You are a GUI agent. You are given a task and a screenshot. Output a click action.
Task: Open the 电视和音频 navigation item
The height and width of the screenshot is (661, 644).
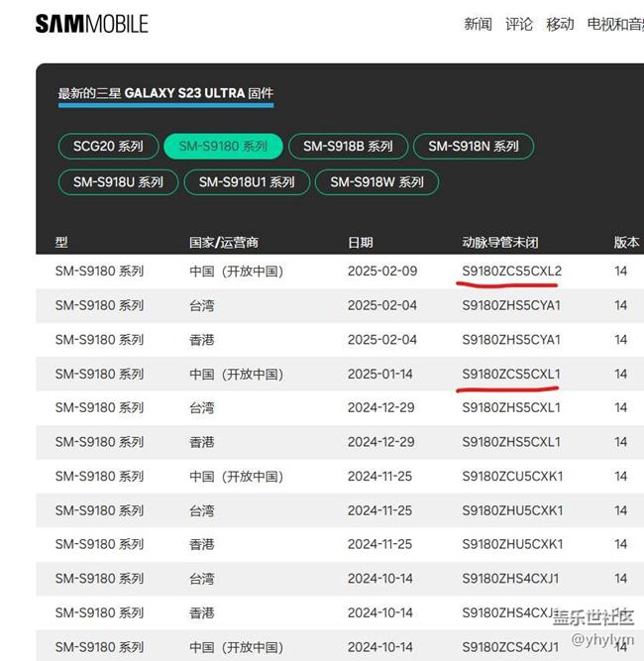[x=614, y=24]
